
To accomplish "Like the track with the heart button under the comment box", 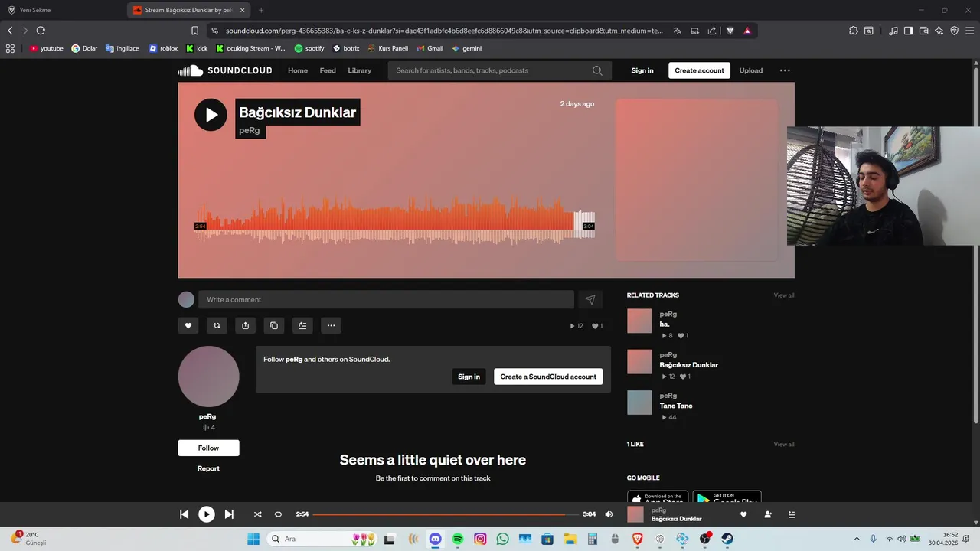I will (x=188, y=325).
